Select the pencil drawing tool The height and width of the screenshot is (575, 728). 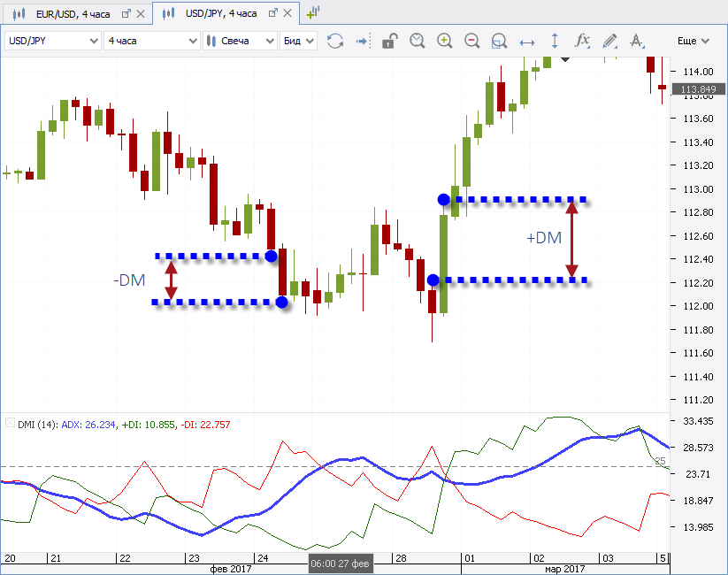coord(609,41)
